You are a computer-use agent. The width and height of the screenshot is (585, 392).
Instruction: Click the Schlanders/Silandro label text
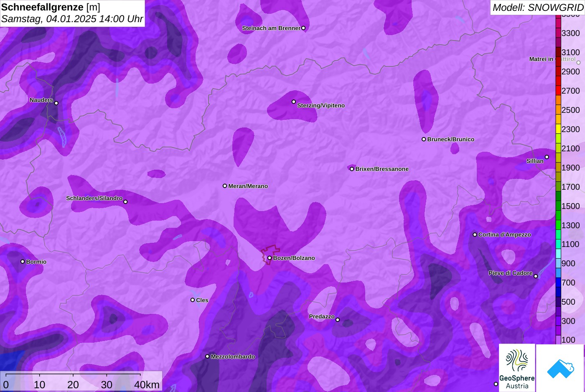[x=94, y=198]
